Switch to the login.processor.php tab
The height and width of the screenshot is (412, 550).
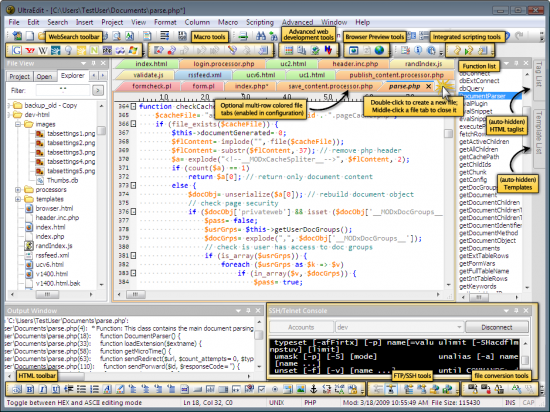[x=223, y=64]
